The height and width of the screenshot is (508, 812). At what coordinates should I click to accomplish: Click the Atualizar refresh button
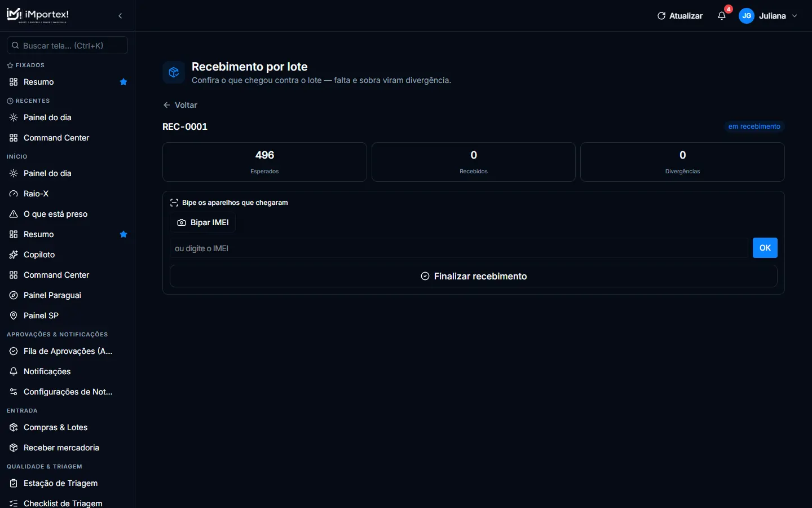pyautogui.click(x=680, y=16)
